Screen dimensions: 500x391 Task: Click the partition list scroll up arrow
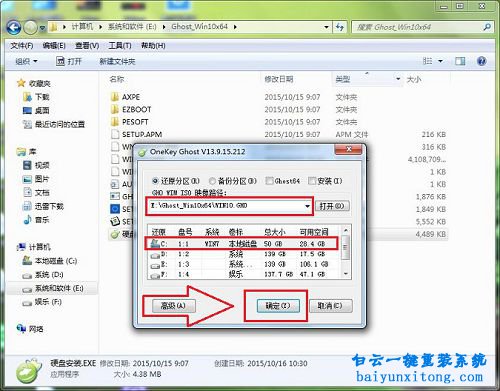point(346,230)
